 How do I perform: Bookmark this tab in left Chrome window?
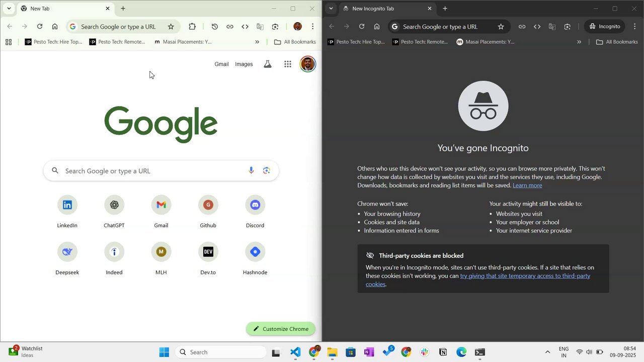click(171, 27)
